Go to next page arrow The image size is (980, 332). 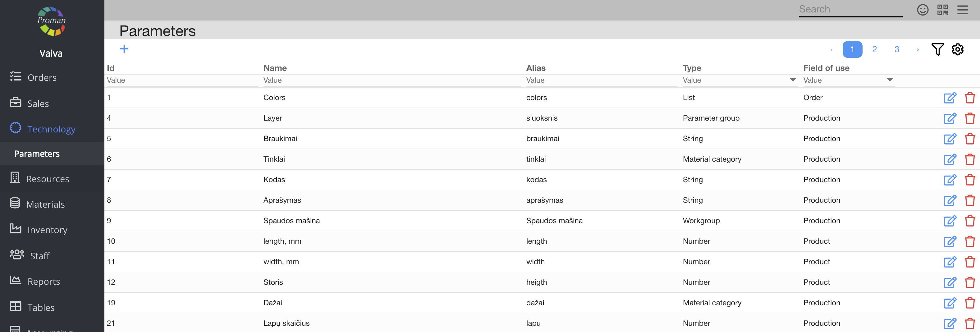click(918, 49)
